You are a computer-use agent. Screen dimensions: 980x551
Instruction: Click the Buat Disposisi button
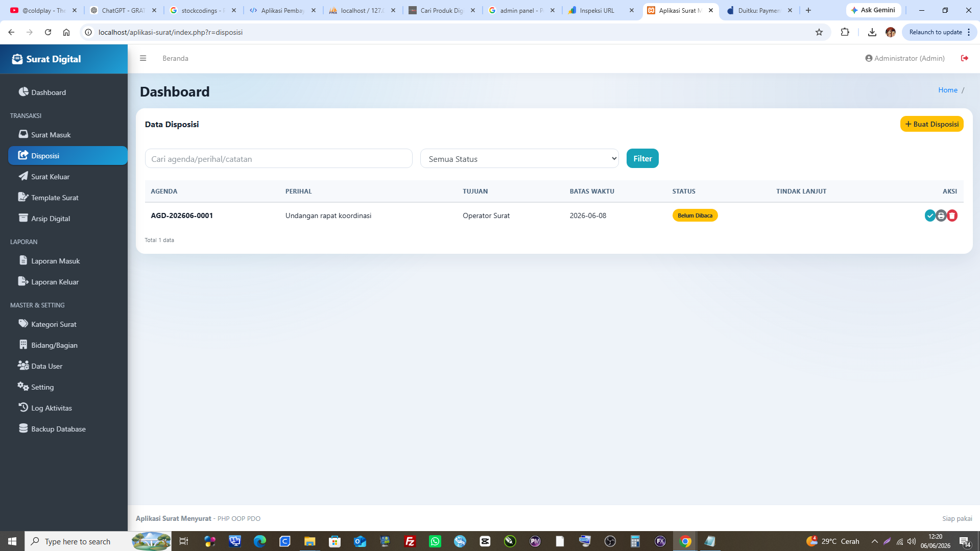pyautogui.click(x=931, y=124)
